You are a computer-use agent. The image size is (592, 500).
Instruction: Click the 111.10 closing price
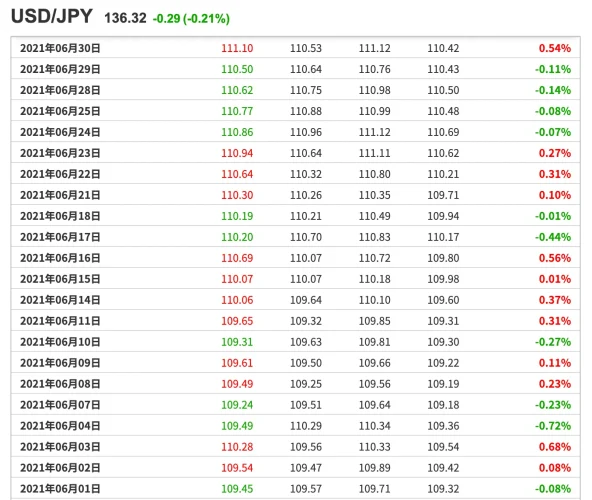pyautogui.click(x=237, y=48)
